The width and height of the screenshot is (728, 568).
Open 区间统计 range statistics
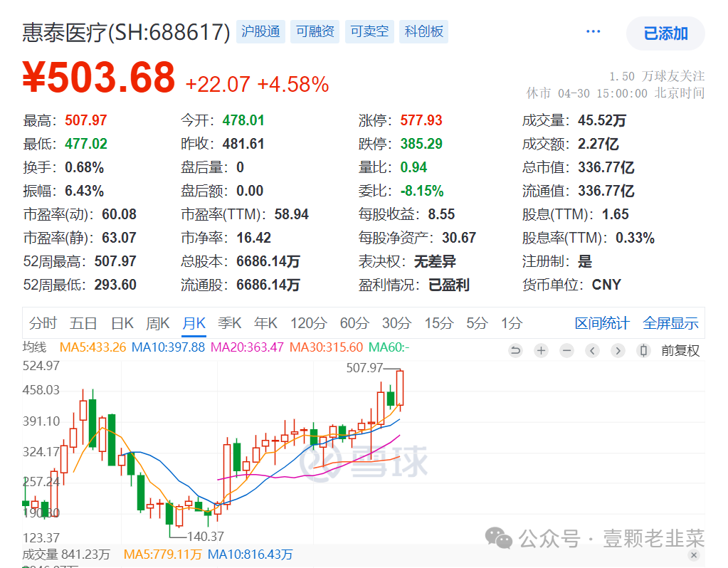click(x=602, y=323)
